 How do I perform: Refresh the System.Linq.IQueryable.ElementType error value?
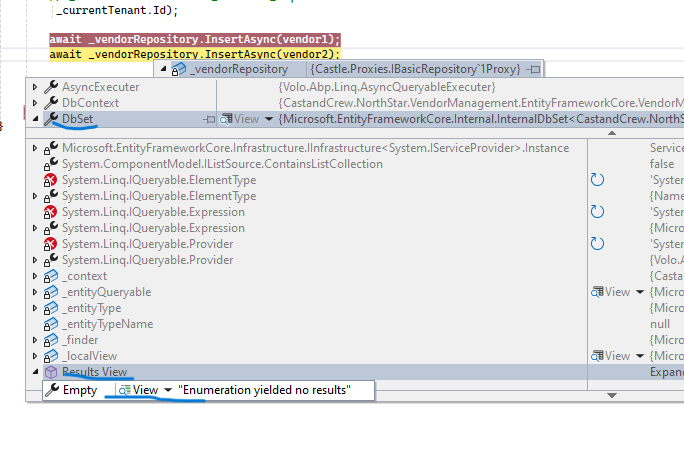point(598,180)
